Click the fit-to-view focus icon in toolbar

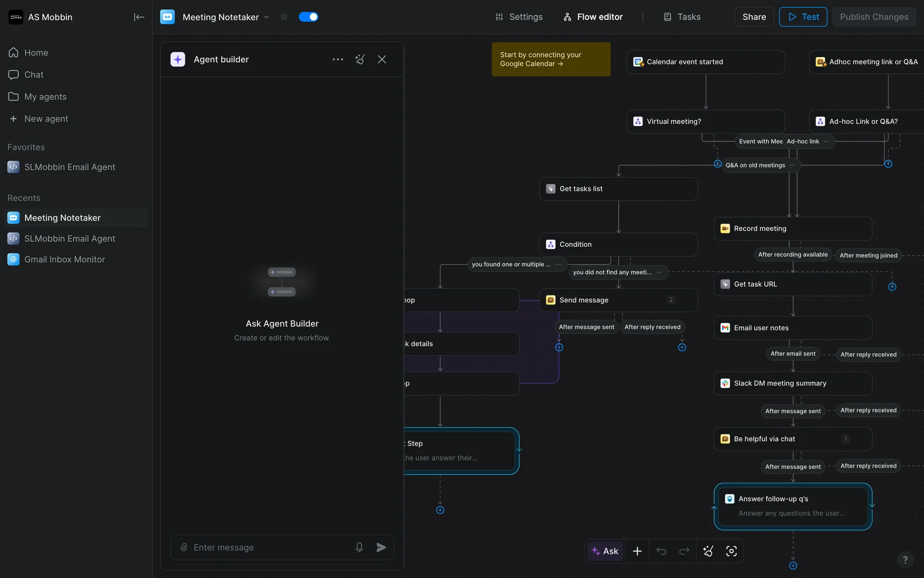click(731, 551)
